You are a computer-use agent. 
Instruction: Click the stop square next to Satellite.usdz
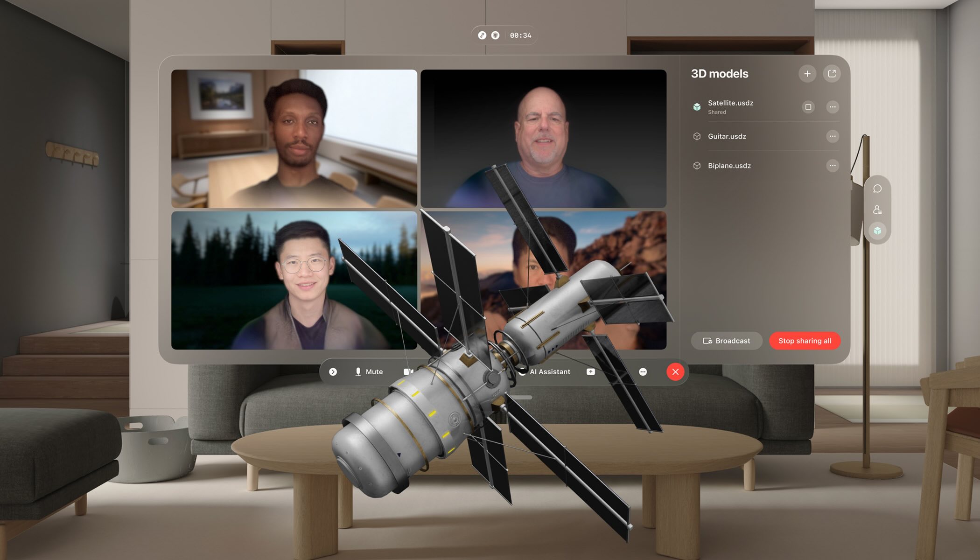click(x=808, y=107)
